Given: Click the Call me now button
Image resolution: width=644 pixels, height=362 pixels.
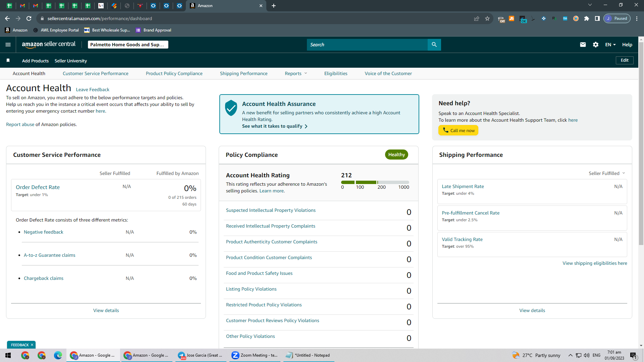Looking at the screenshot, I should [x=458, y=130].
